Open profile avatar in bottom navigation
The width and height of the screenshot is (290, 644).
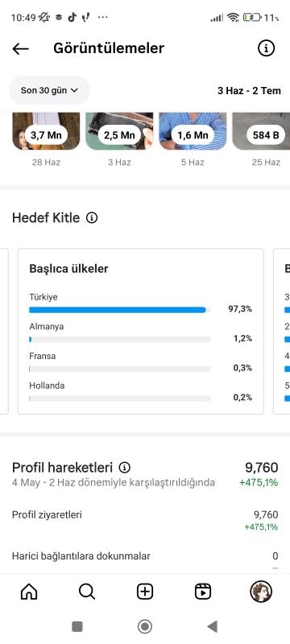pos(261,592)
